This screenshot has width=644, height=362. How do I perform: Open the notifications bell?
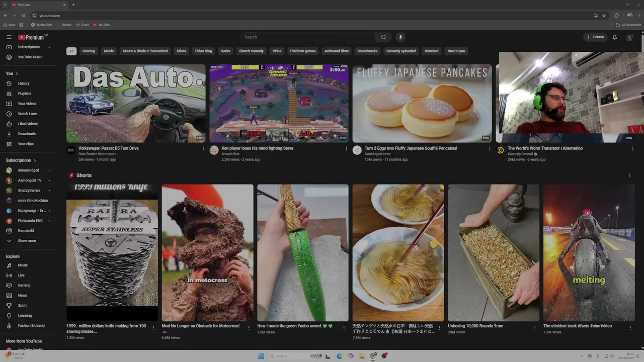click(x=614, y=37)
